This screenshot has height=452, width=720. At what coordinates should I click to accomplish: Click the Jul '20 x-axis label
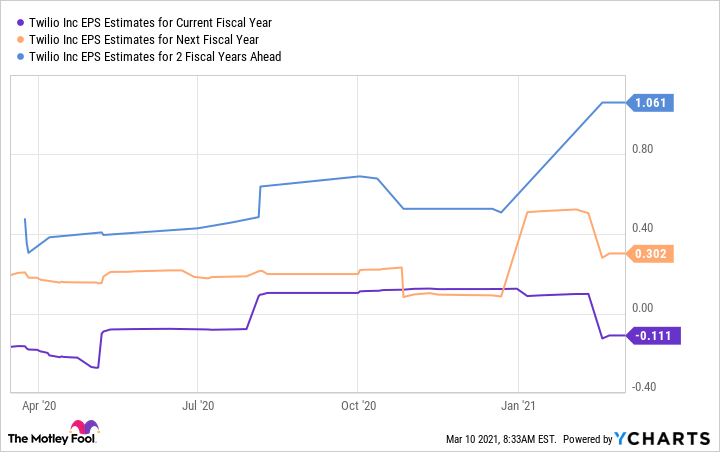pos(199,407)
